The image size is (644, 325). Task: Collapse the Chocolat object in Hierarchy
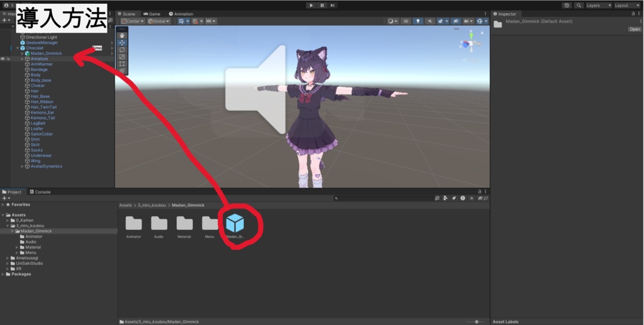point(18,48)
